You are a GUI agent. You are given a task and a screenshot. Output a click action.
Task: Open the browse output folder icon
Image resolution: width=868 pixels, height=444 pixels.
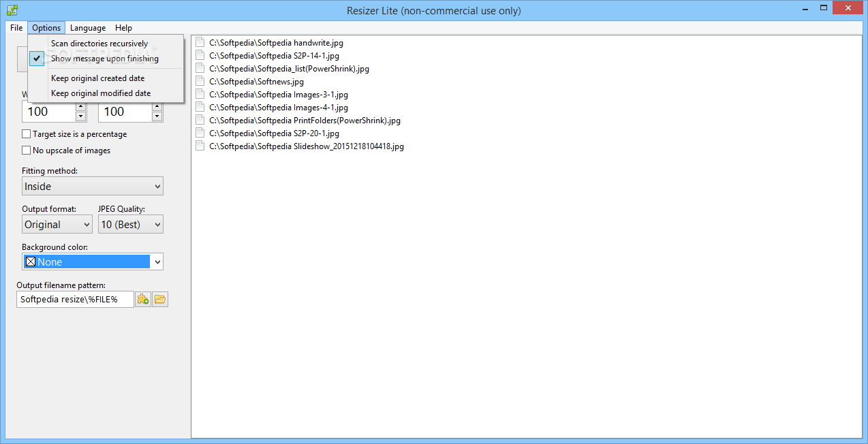coord(160,299)
